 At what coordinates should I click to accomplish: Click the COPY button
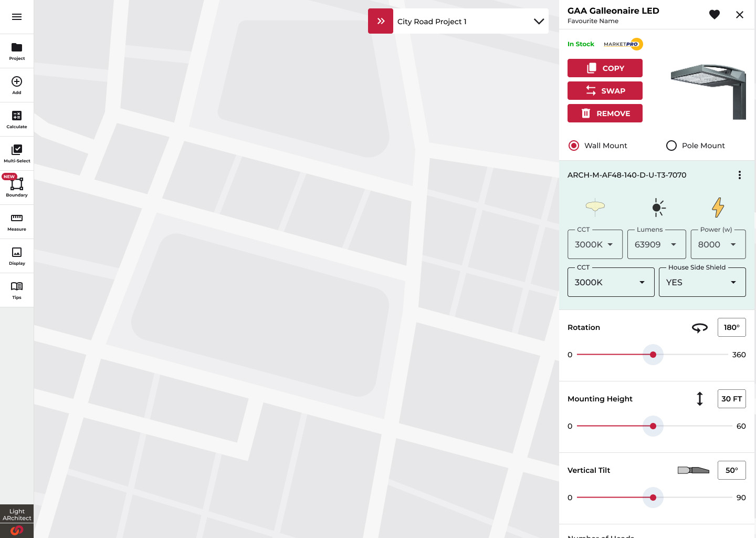point(605,68)
